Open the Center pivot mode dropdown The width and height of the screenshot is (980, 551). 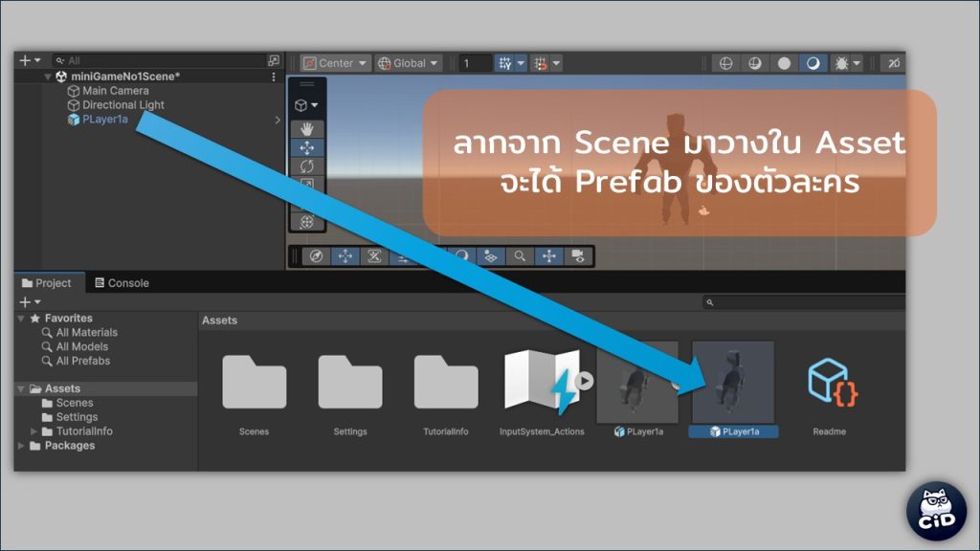[335, 63]
